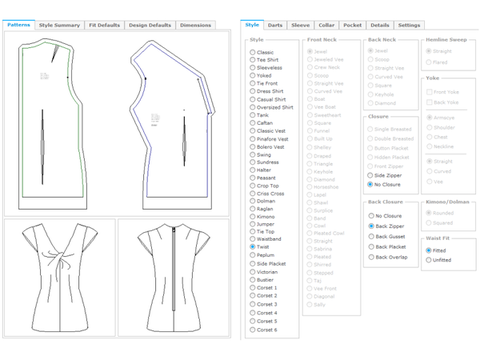This screenshot has height=360, width=480.
Task: Click the back view sketch with zipper
Action: click(174, 277)
